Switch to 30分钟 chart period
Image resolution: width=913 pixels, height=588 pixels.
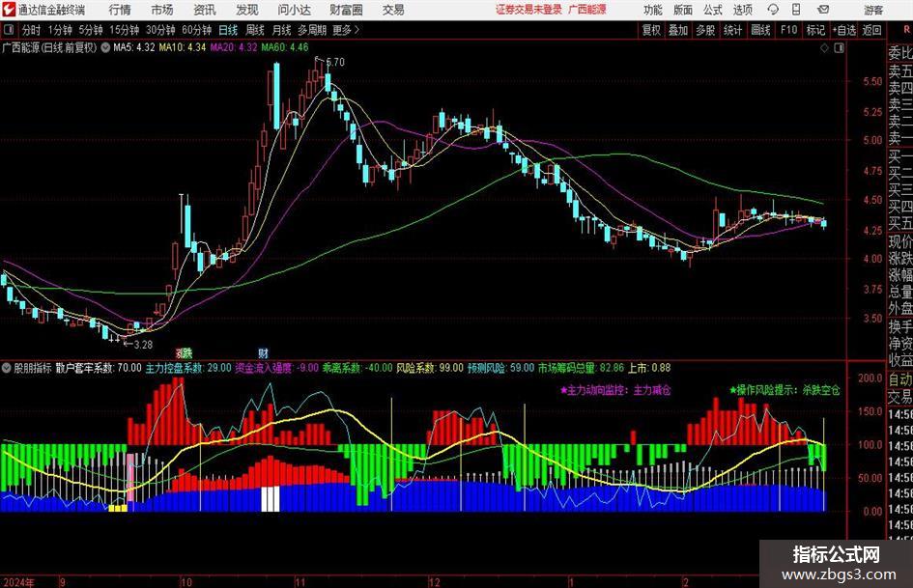coord(160,30)
